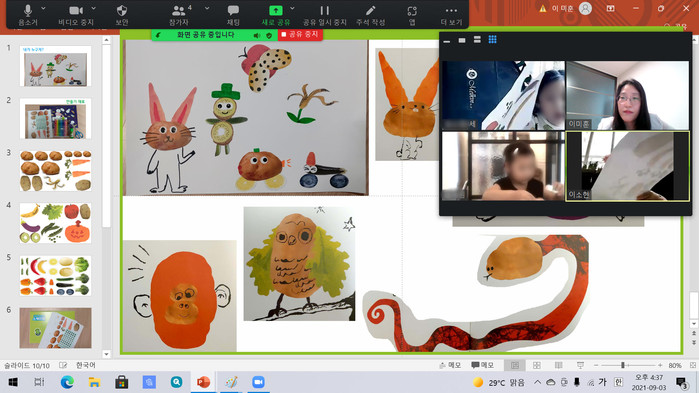
Task: Switch to Slide Sorter view
Action: click(537, 365)
